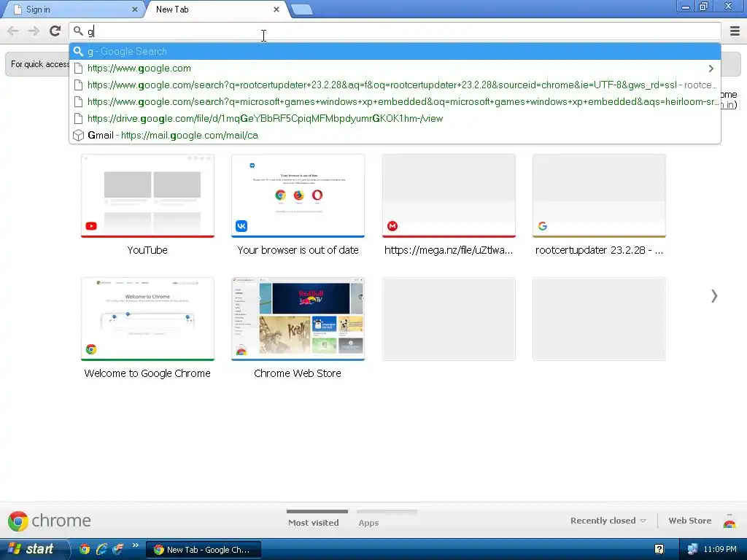This screenshot has width=747, height=560.
Task: Click the Chrome favicon on Welcome tile
Action: coord(91,349)
